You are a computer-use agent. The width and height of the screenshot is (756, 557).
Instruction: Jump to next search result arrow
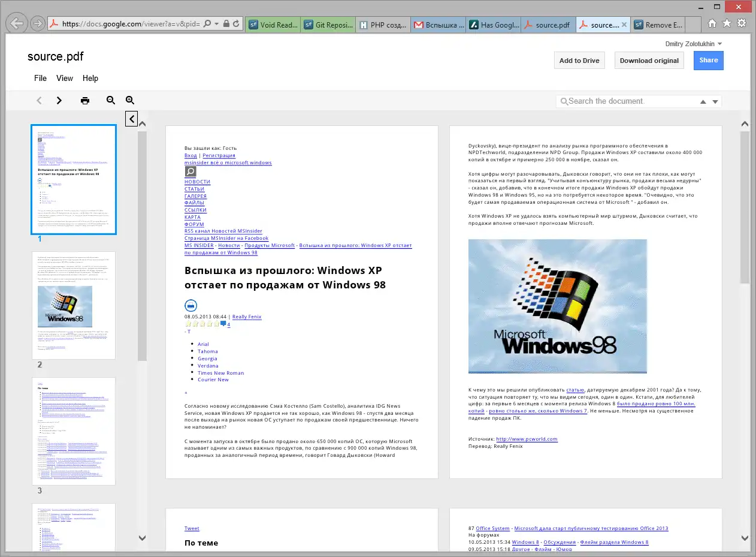pos(715,102)
